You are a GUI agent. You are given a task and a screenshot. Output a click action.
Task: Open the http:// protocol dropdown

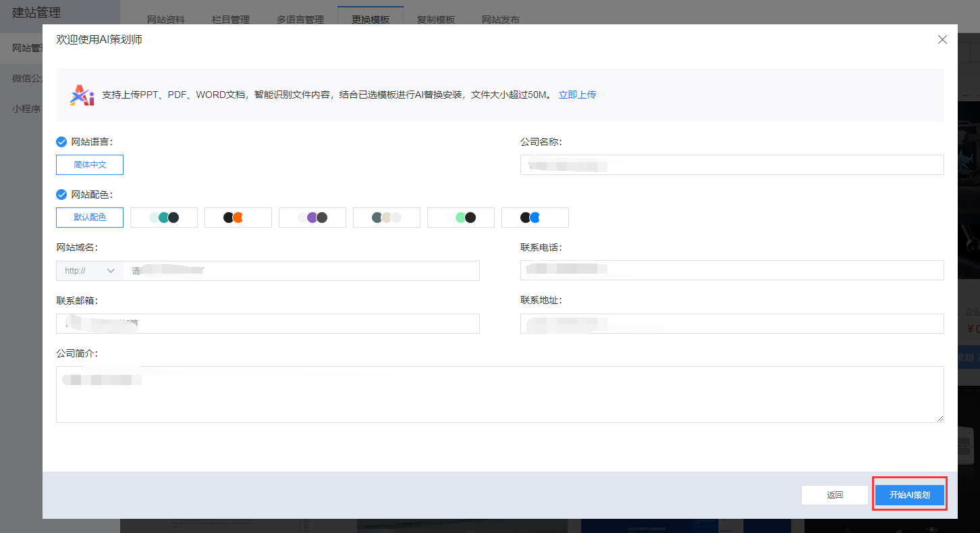pyautogui.click(x=90, y=271)
